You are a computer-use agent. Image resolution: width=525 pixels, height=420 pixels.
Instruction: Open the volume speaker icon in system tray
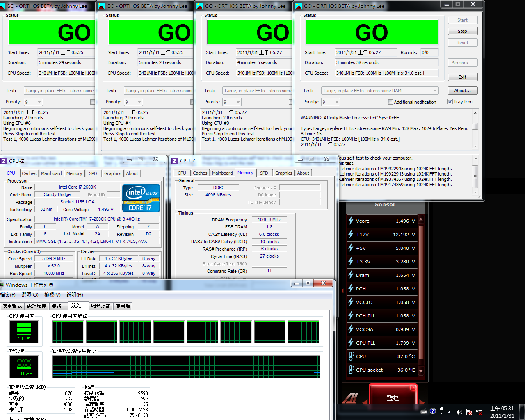[459, 412]
